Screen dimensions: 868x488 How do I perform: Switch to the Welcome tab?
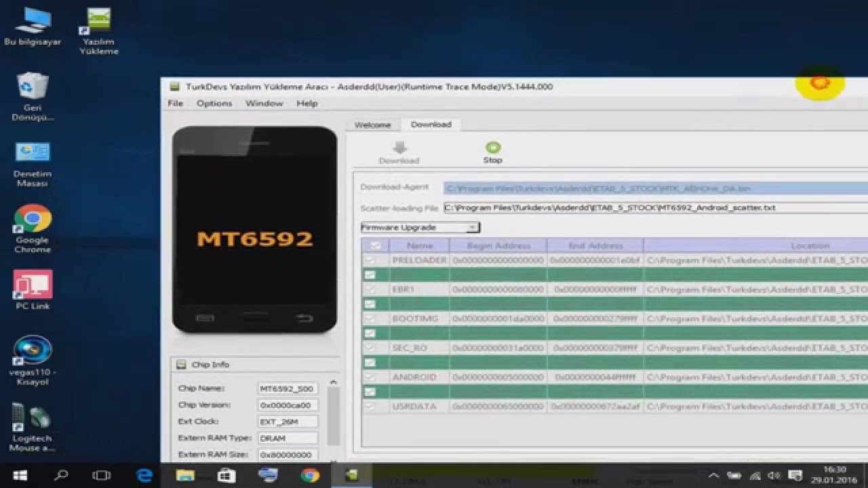[x=373, y=125]
